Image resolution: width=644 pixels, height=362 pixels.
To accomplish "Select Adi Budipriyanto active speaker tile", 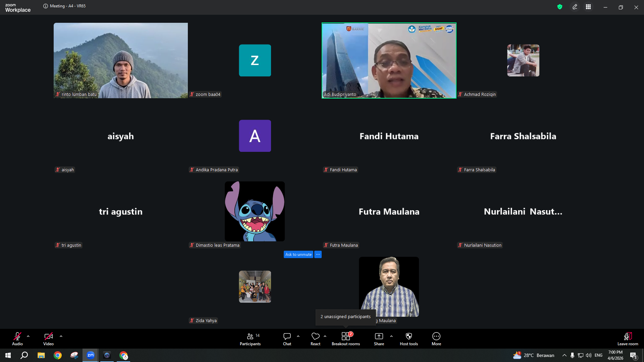I will tap(389, 60).
